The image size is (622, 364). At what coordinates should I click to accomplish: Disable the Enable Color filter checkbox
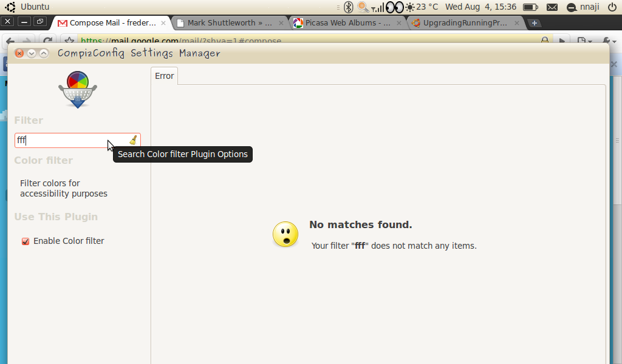click(26, 241)
